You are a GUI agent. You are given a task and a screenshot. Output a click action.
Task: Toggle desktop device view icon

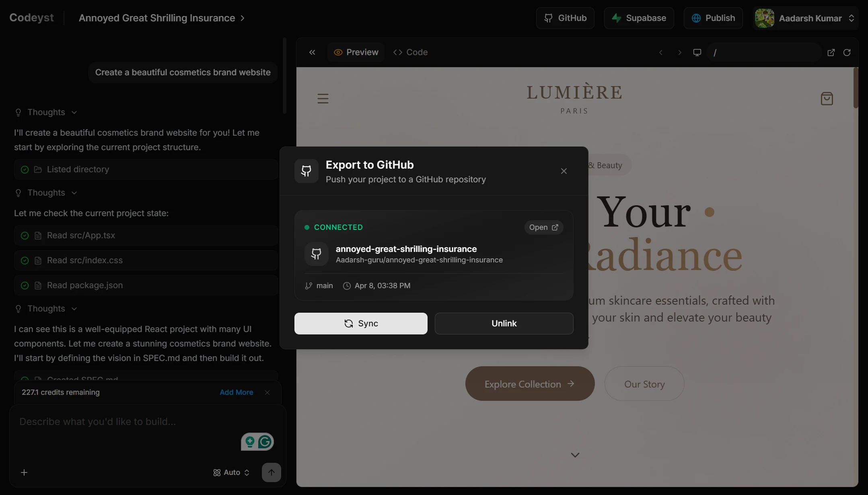(697, 52)
